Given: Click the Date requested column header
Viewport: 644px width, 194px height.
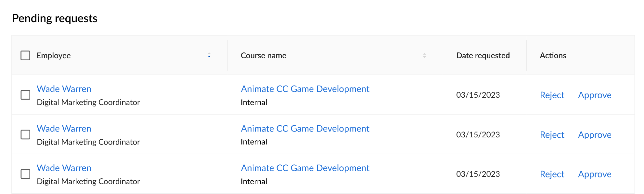Looking at the screenshot, I should point(483,55).
